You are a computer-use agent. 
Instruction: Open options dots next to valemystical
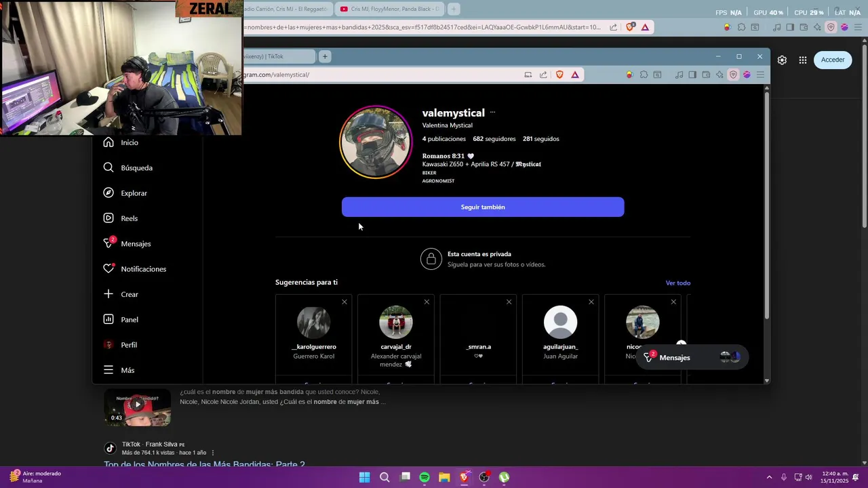coord(492,113)
